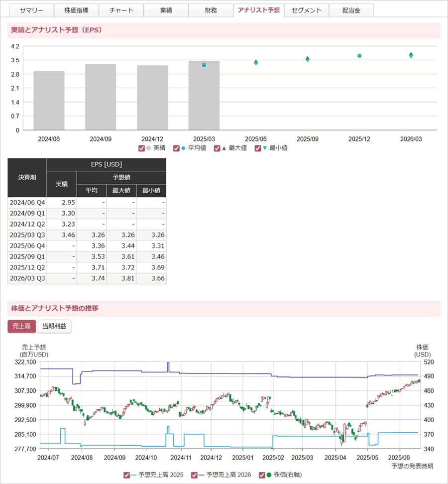448x484 pixels.
Task: Click the green 株価 legend dot
Action: 269,475
